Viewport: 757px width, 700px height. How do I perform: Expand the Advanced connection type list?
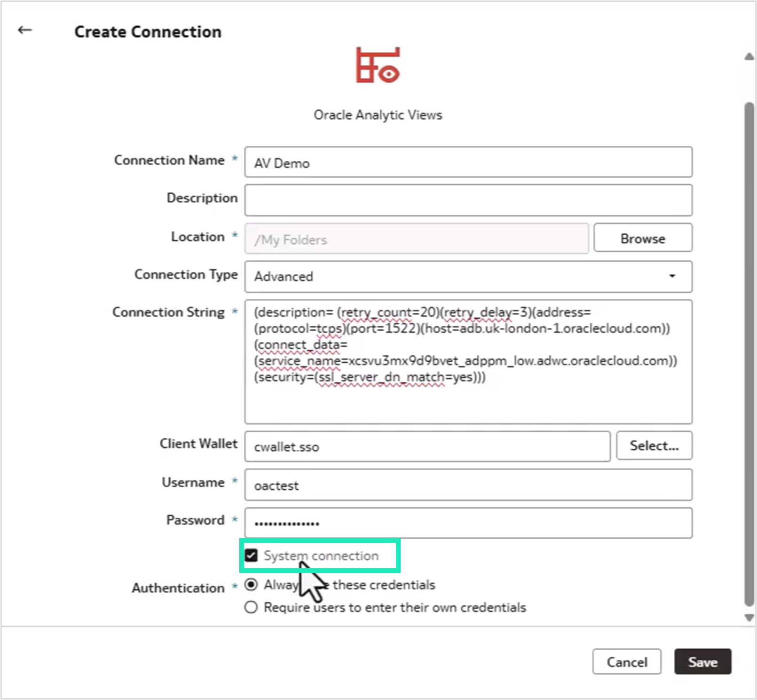click(468, 277)
